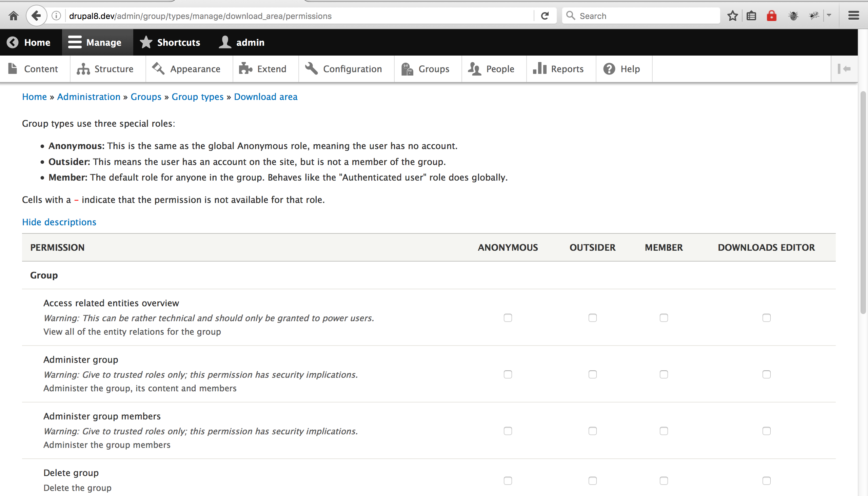Open the bookmarks list icon
Image resolution: width=868 pixels, height=496 pixels.
click(x=751, y=16)
